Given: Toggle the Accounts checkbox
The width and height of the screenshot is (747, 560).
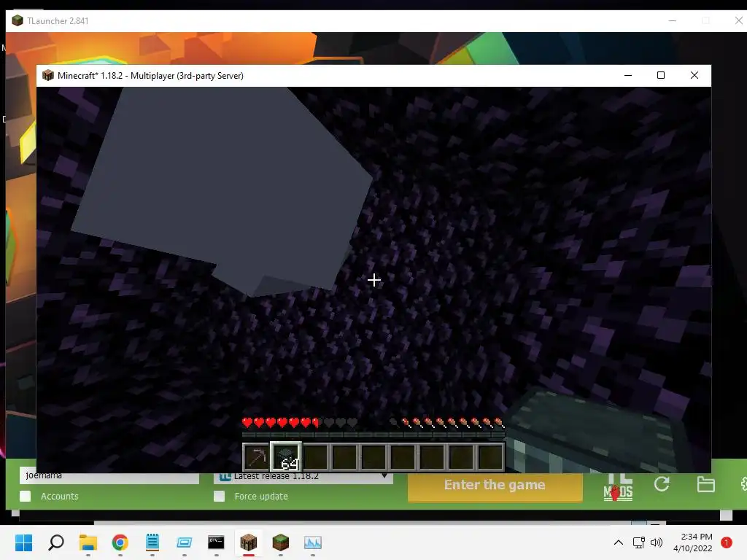Looking at the screenshot, I should click(x=26, y=496).
